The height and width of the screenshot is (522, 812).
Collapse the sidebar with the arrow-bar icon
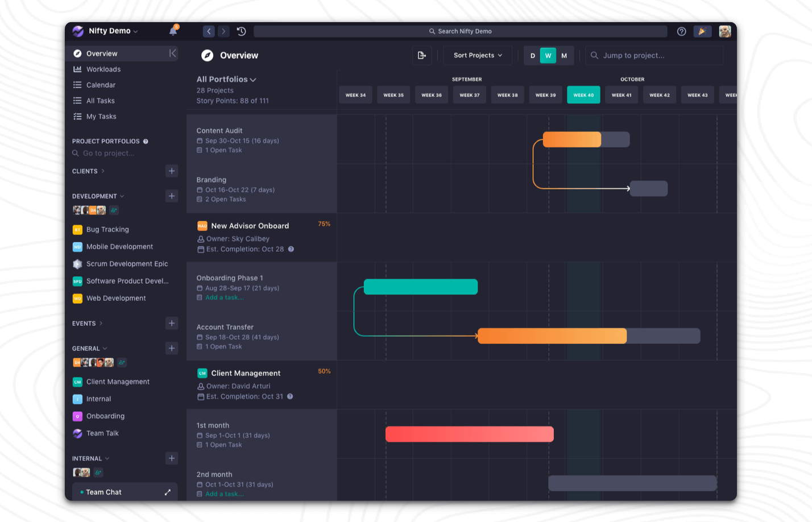(173, 53)
